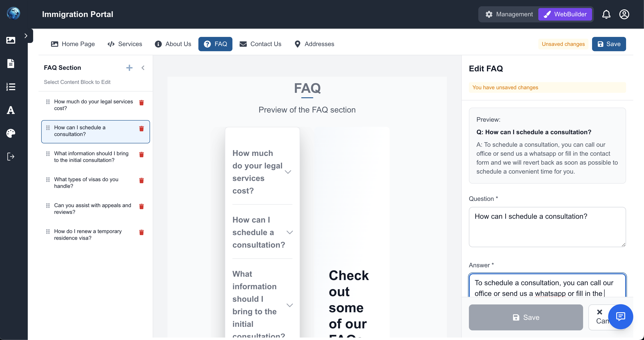Open the pages document icon in the sidebar
This screenshot has width=644, height=340.
11,63
